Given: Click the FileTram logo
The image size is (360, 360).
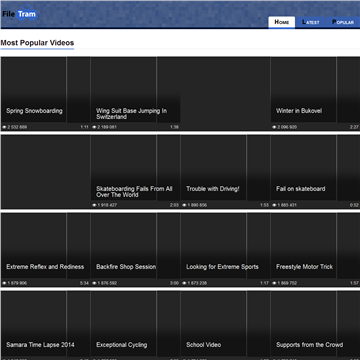Looking at the screenshot, I should (19, 13).
